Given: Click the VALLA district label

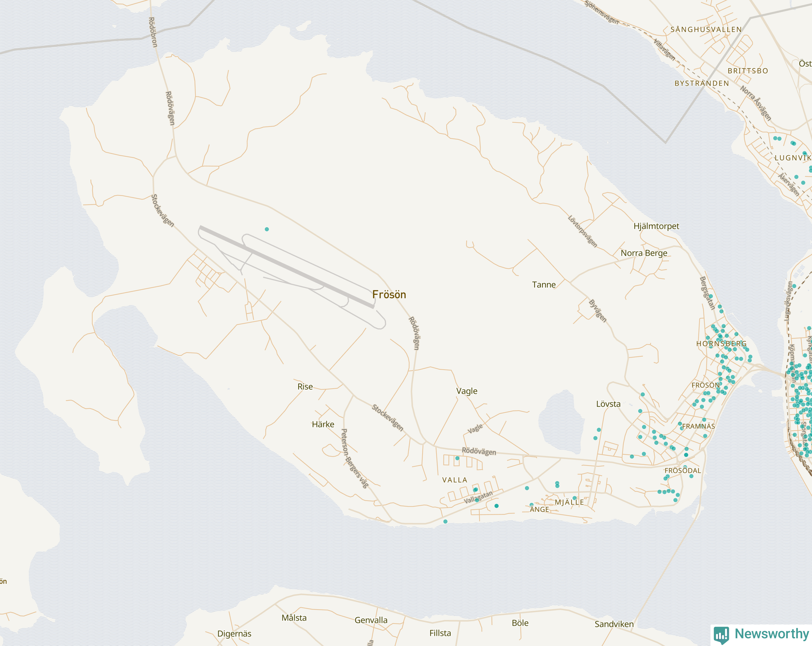Looking at the screenshot, I should (455, 480).
